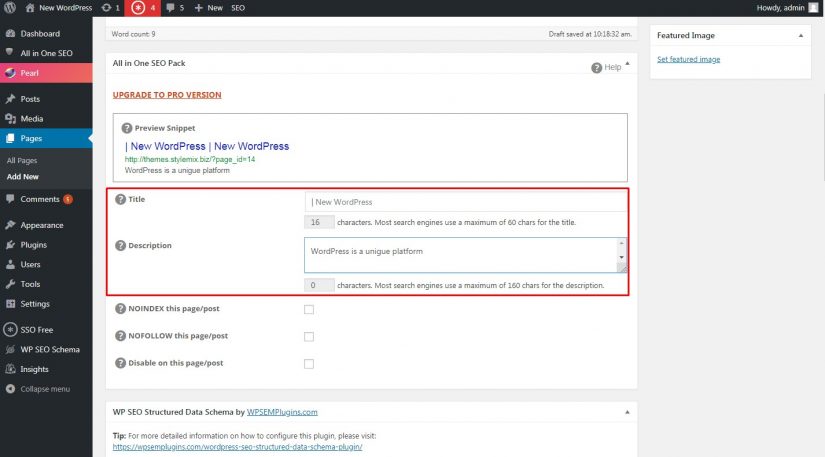The height and width of the screenshot is (457, 825).
Task: Click the description character count box showing 0
Action: click(319, 285)
